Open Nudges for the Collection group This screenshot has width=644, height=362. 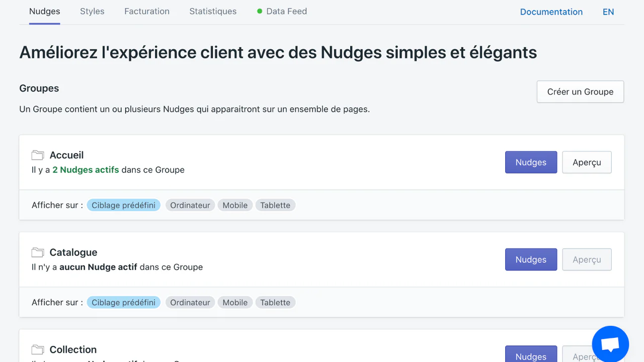coord(531,355)
